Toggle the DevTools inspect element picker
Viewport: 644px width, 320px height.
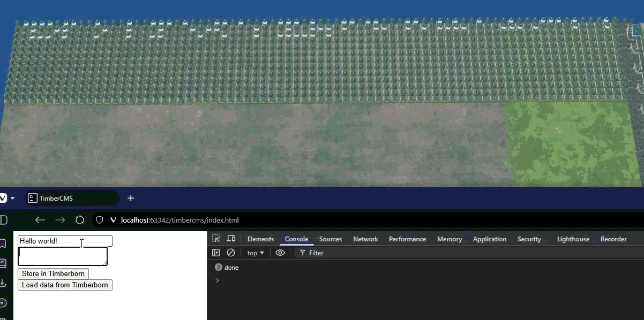tap(216, 239)
